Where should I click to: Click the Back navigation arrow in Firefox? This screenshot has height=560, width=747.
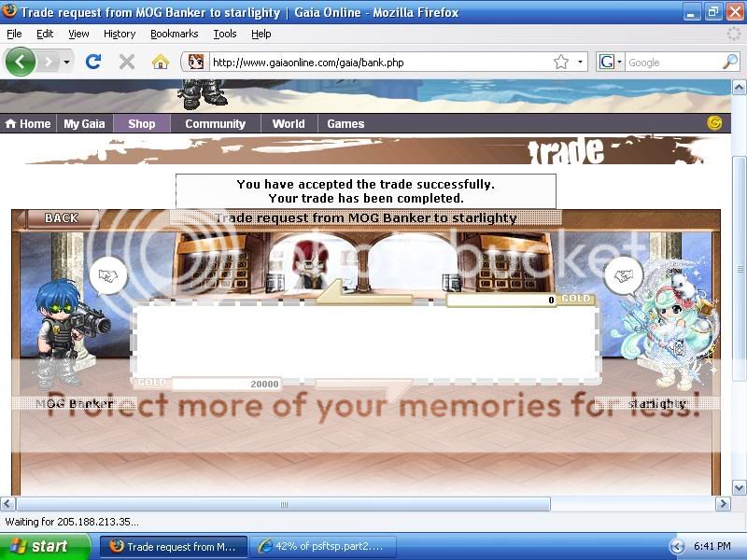point(21,62)
